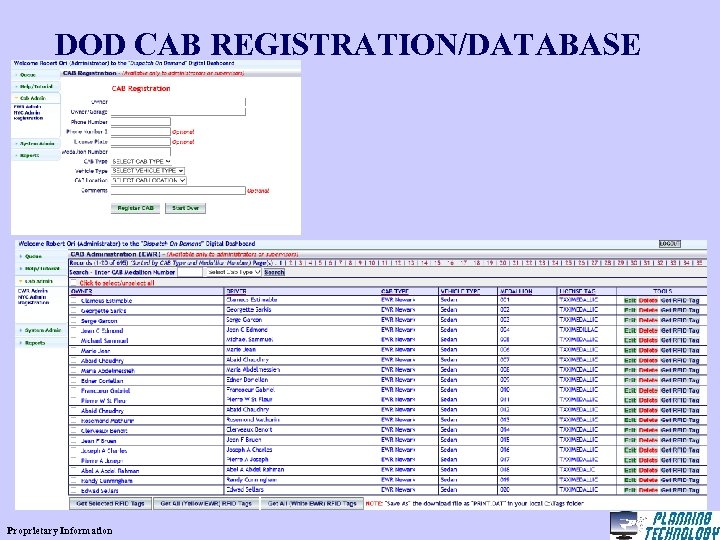Viewport: 720px width, 540px height.
Task: Expand System Admin in CAB Administration sidebar
Action: click(x=43, y=330)
